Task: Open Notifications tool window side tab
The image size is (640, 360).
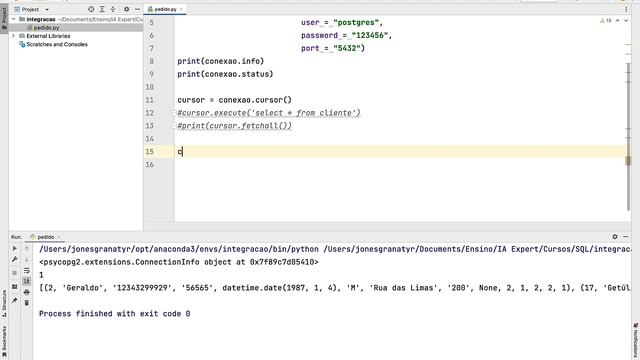Action: click(x=636, y=341)
